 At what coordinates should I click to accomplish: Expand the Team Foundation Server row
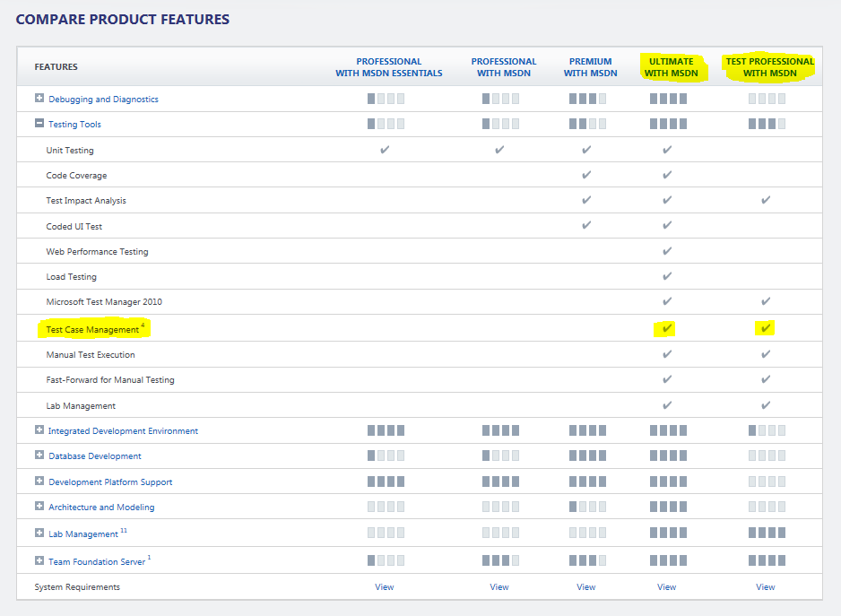click(x=39, y=560)
